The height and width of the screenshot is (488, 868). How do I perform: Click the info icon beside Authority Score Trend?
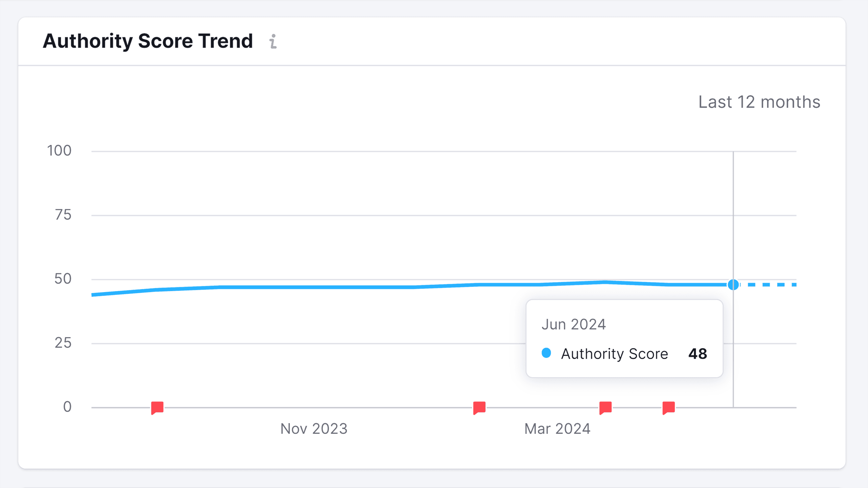pos(273,42)
